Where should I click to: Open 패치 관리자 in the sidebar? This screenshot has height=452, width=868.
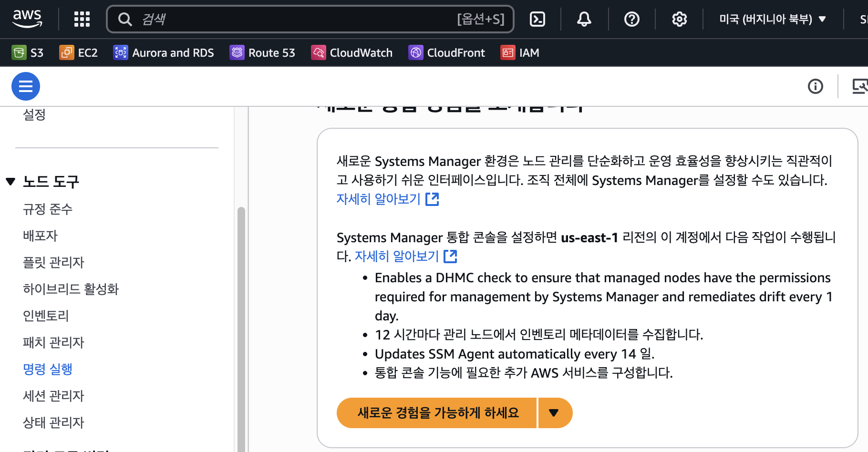[53, 342]
